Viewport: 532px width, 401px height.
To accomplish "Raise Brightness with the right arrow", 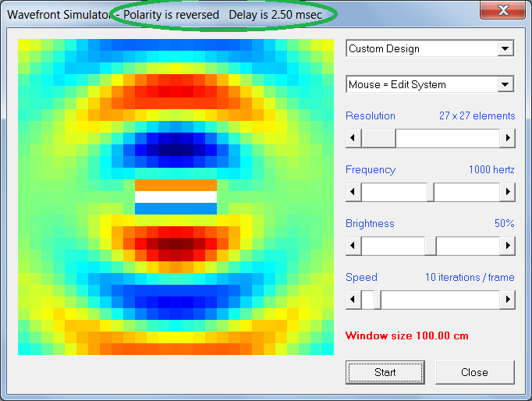I will point(508,246).
